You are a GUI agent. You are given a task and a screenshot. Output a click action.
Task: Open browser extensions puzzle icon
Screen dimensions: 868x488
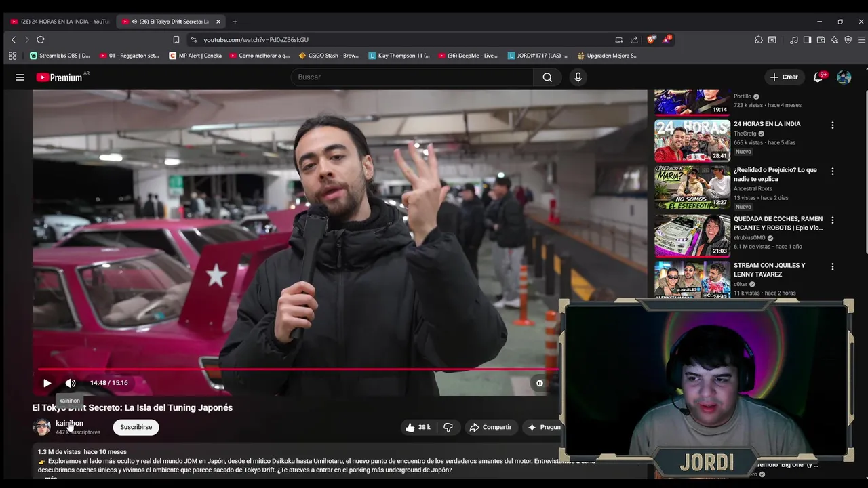(x=759, y=40)
